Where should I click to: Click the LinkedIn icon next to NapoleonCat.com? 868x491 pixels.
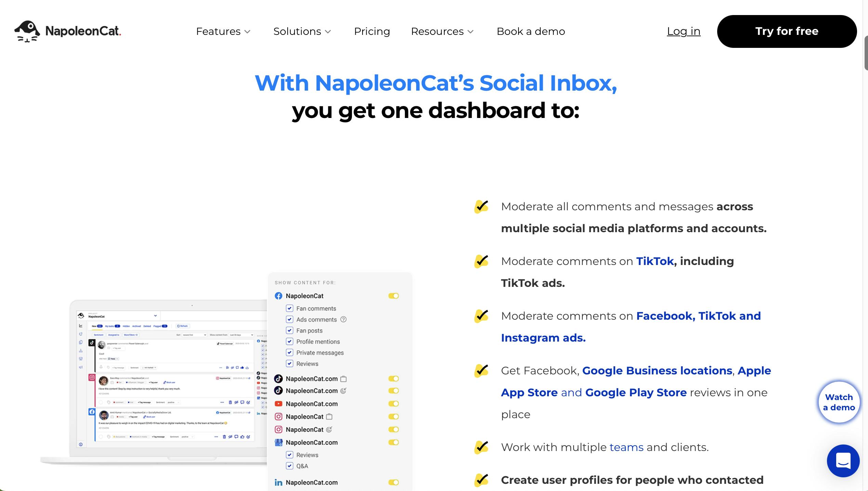point(278,482)
